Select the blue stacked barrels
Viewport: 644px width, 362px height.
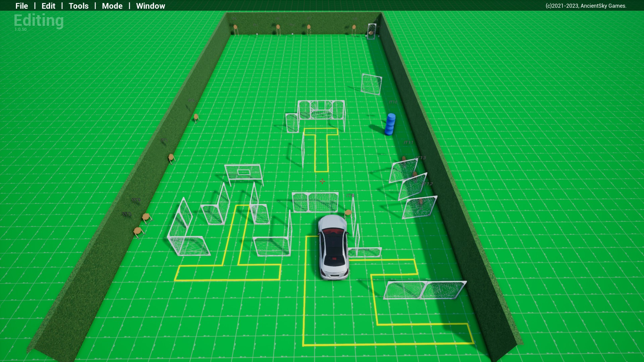click(390, 124)
